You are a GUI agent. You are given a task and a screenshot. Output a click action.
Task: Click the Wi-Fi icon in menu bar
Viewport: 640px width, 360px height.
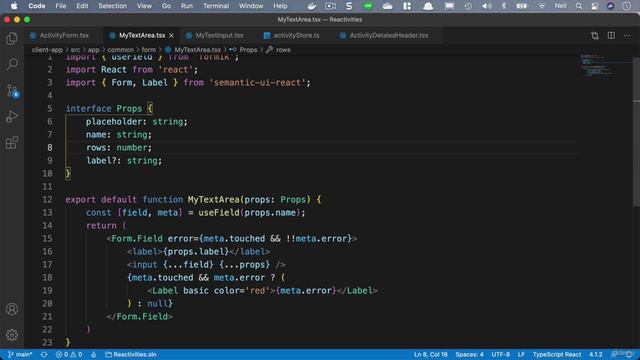pos(541,6)
